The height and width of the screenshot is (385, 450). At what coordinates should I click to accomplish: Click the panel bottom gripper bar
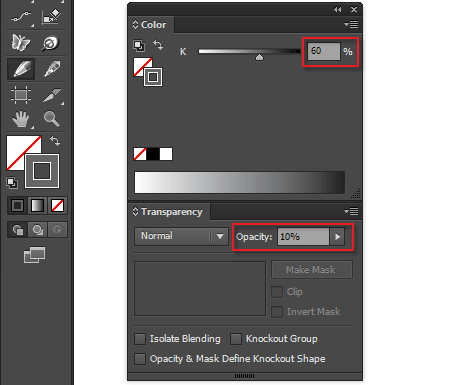click(244, 376)
